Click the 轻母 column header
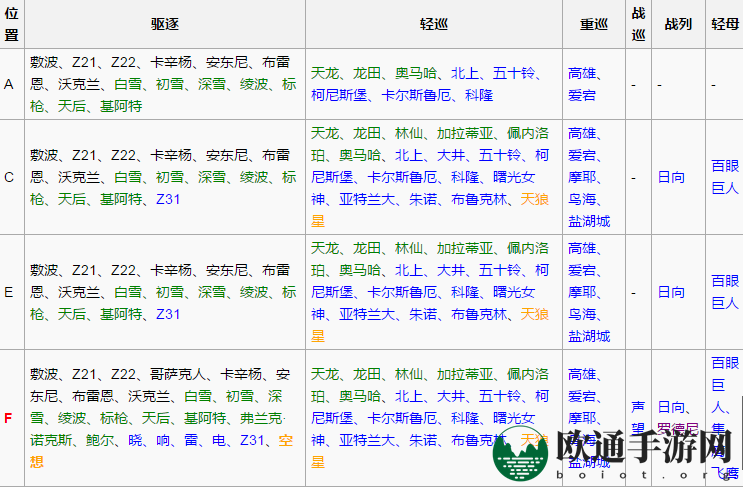This screenshot has width=743, height=487. pos(725,24)
